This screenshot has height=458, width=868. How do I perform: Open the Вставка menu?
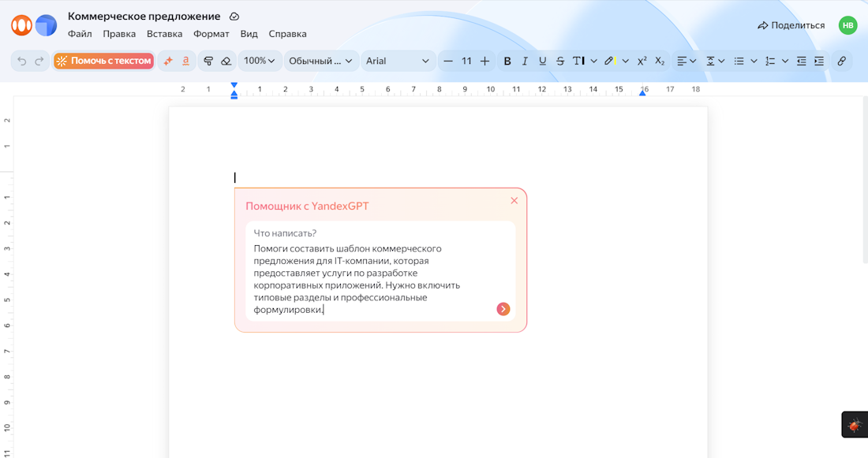tap(164, 34)
